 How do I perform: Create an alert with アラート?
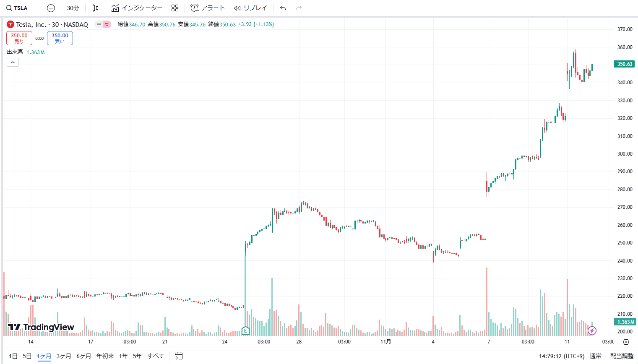pyautogui.click(x=208, y=8)
